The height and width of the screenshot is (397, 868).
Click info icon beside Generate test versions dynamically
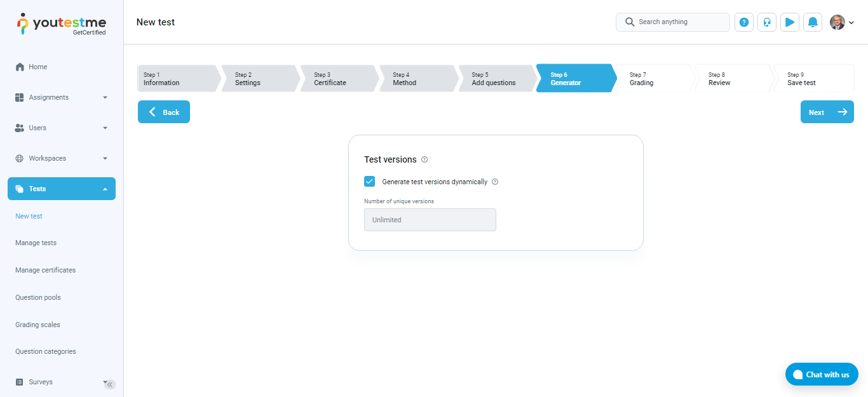[495, 182]
